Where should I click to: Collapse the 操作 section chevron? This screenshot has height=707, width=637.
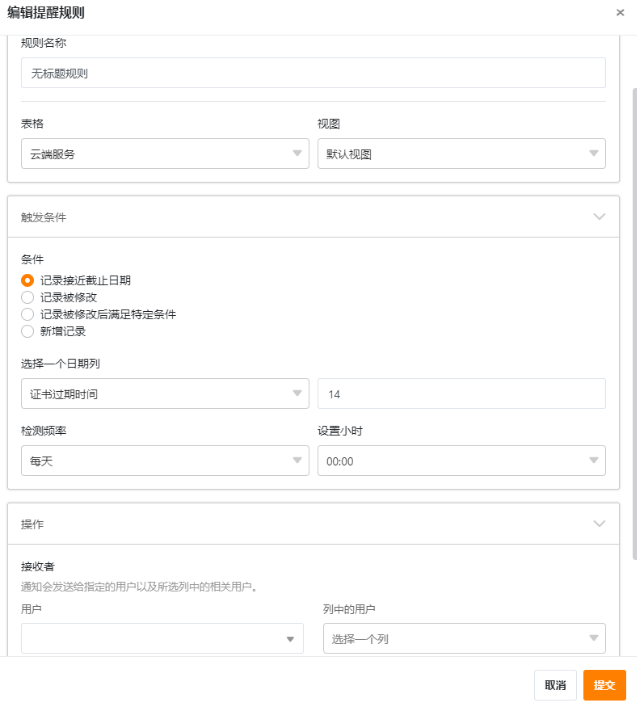(x=599, y=524)
